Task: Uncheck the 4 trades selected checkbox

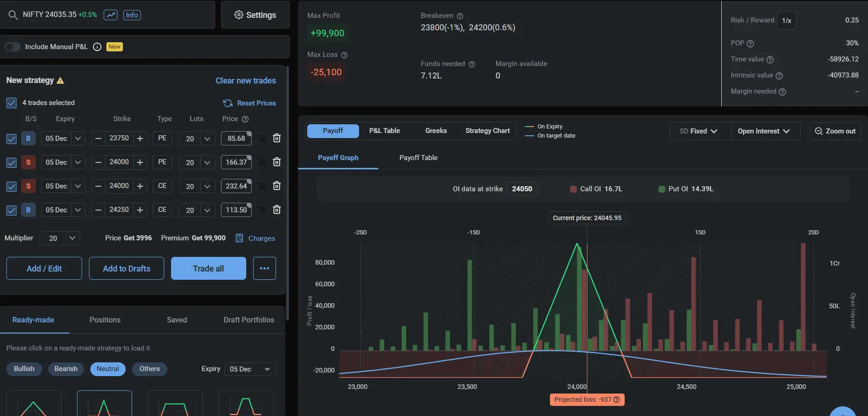Action: click(x=11, y=103)
